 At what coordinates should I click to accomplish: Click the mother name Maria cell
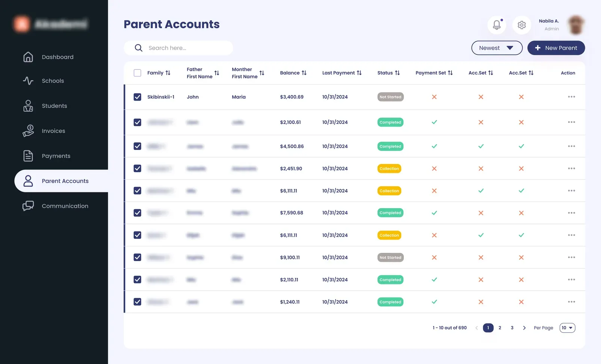point(239,97)
